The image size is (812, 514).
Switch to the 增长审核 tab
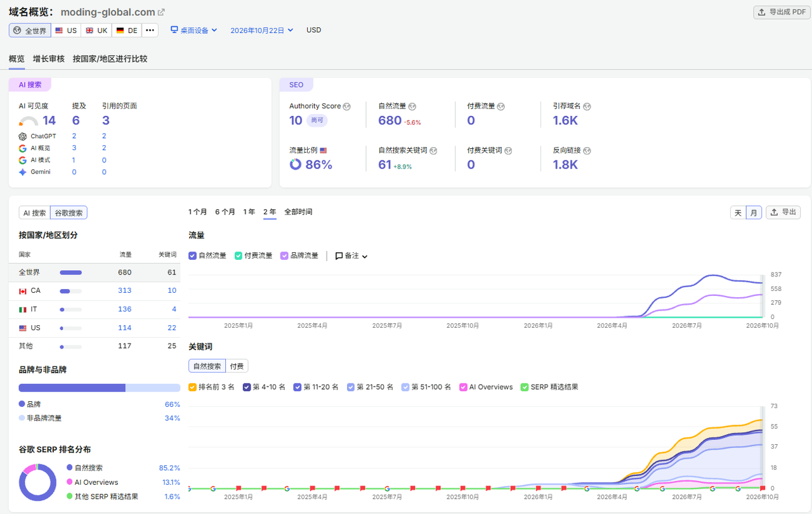point(49,59)
